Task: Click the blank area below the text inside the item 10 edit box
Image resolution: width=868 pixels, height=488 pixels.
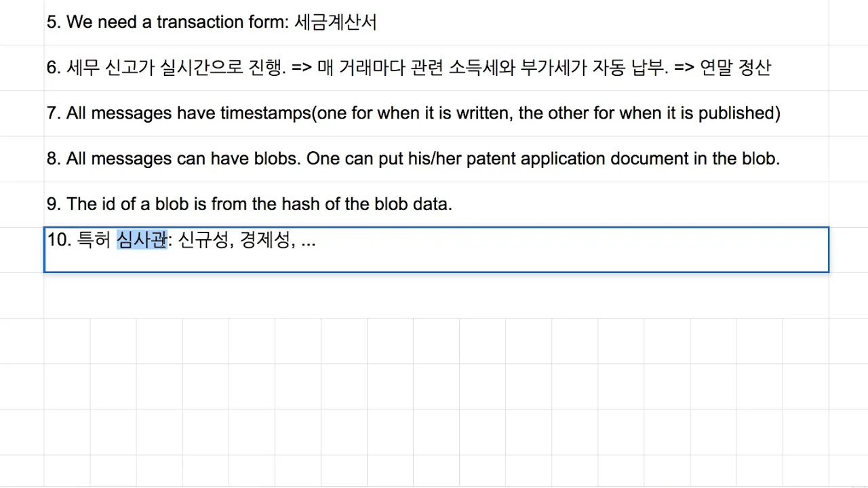Action: tap(436, 262)
